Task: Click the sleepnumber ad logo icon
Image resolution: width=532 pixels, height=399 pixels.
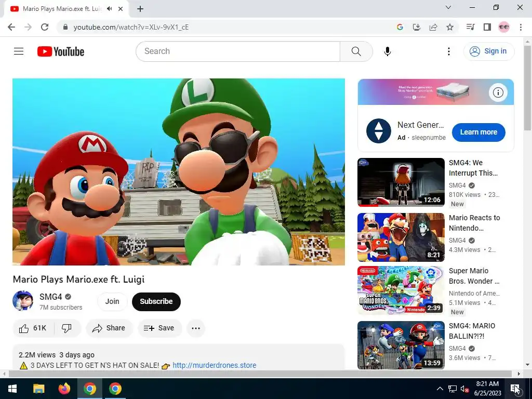Action: click(378, 131)
